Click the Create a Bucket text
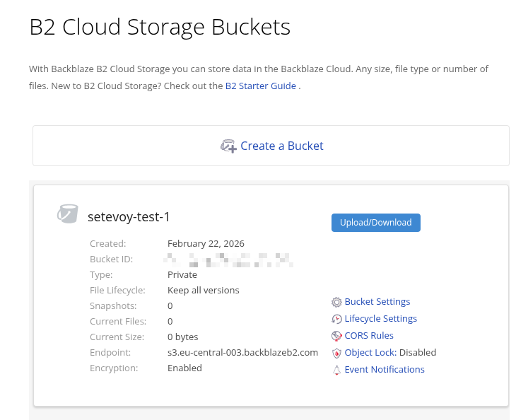 (x=281, y=146)
